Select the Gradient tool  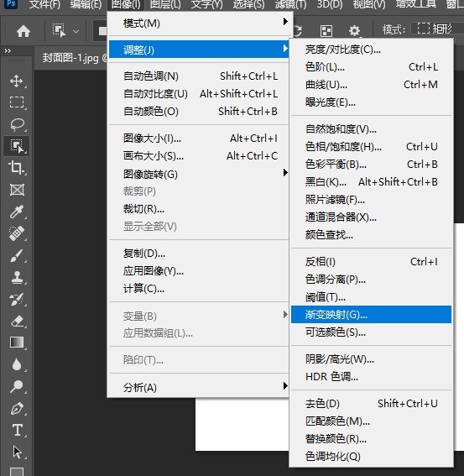tap(17, 343)
